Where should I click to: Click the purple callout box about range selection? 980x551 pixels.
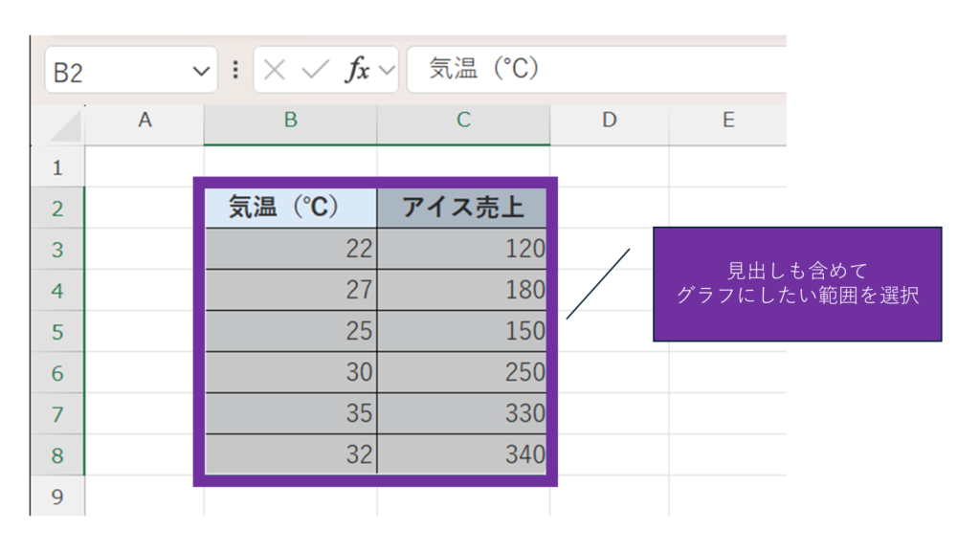click(x=796, y=284)
